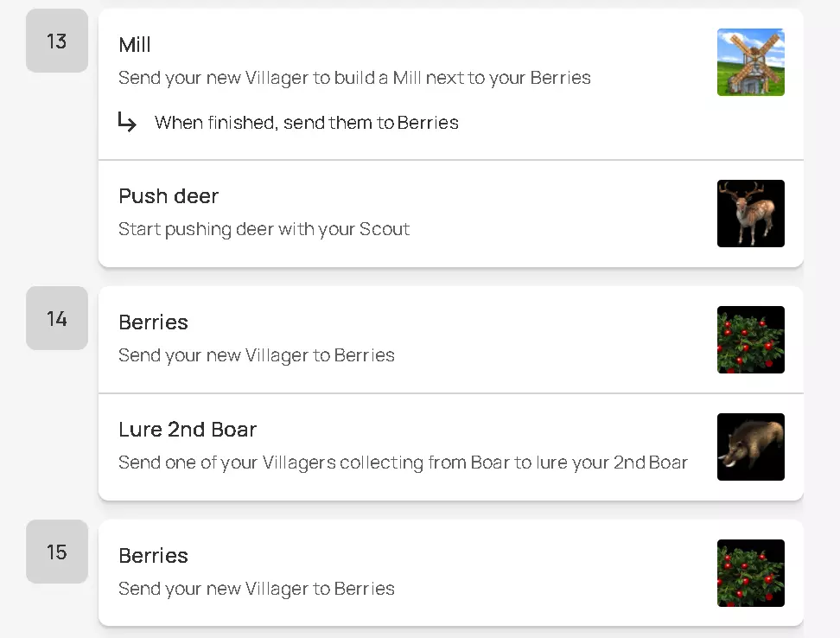Click the sub-step arrow under Mill
840x638 pixels.
coord(127,123)
